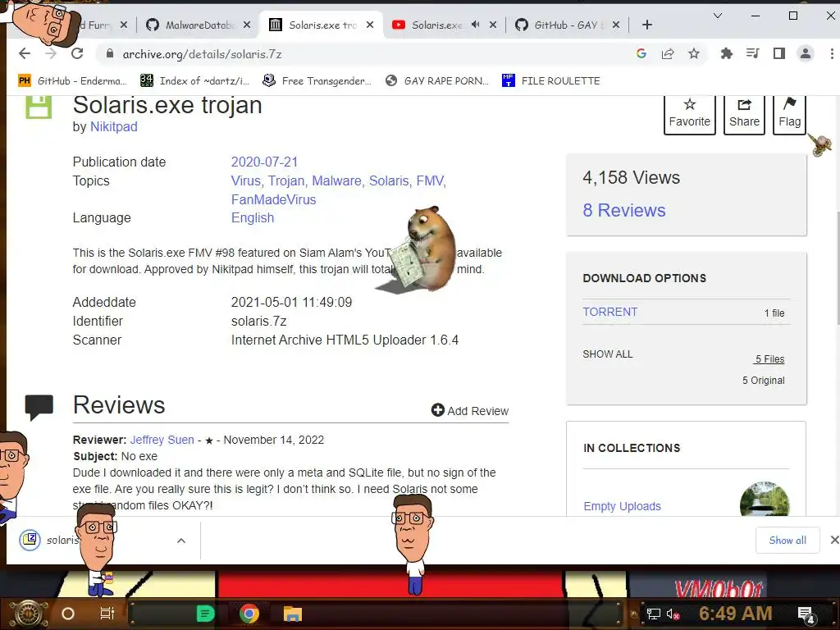Open the tab search dropdown chevron

[x=718, y=16]
